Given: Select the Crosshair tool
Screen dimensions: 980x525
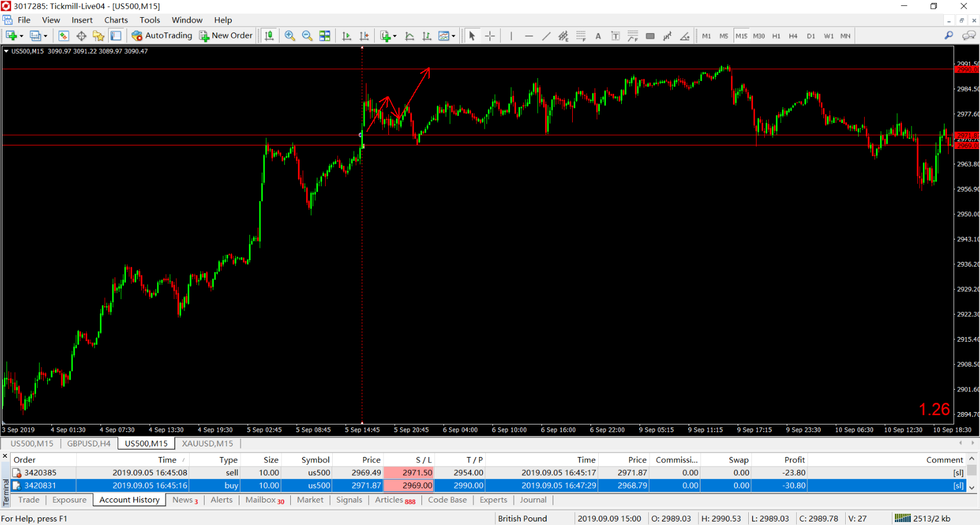Looking at the screenshot, I should pyautogui.click(x=490, y=36).
